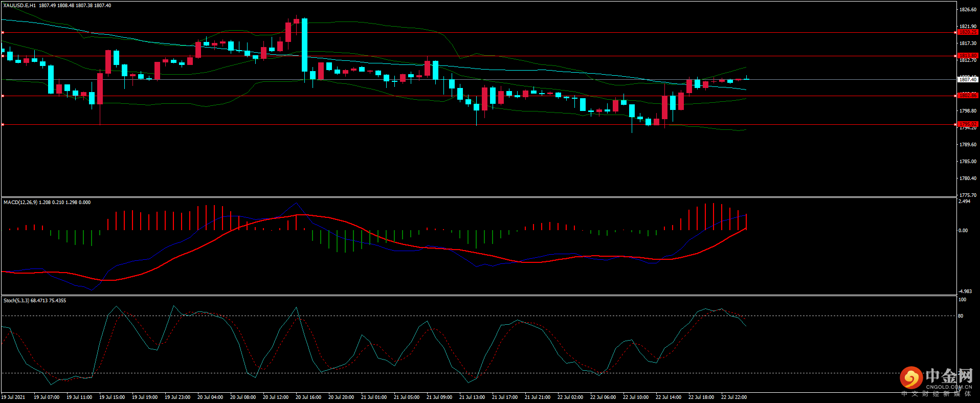Click the 20 Jul 12:00 time label
The height and width of the screenshot is (403, 980).
click(x=276, y=397)
